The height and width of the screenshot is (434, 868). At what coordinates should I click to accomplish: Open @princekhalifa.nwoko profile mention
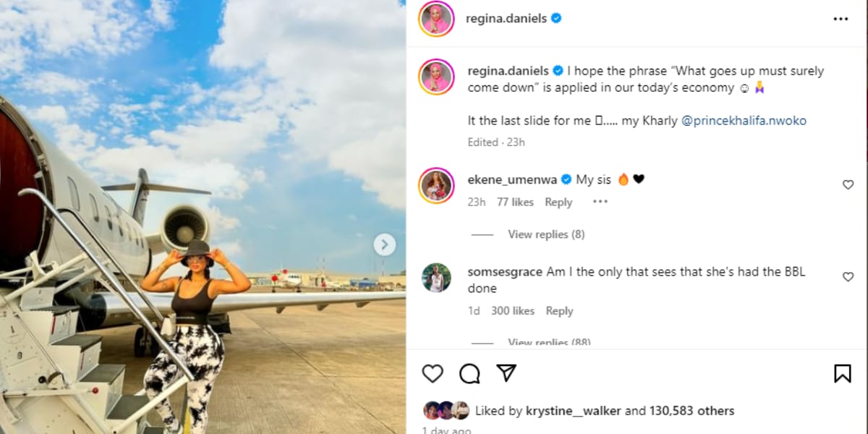[x=744, y=121]
